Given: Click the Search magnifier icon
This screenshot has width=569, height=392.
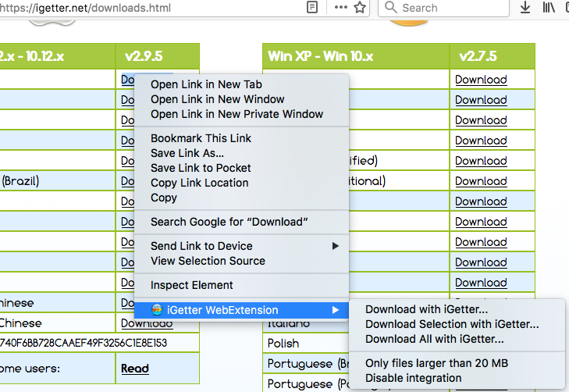Looking at the screenshot, I should pos(391,7).
